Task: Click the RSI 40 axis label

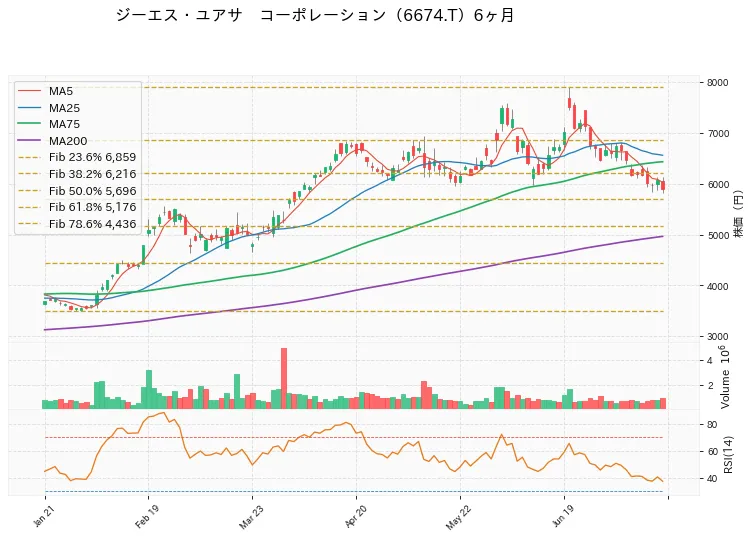Action: pos(712,479)
